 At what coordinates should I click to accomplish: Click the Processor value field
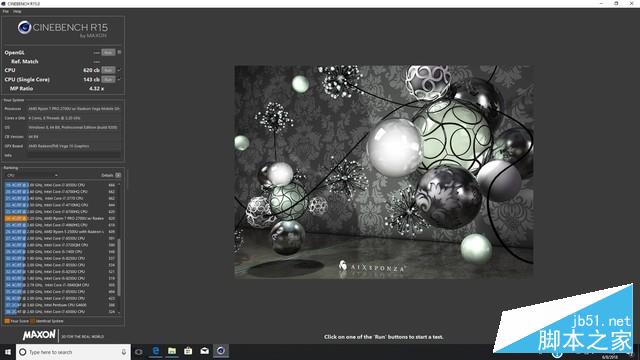(74, 109)
